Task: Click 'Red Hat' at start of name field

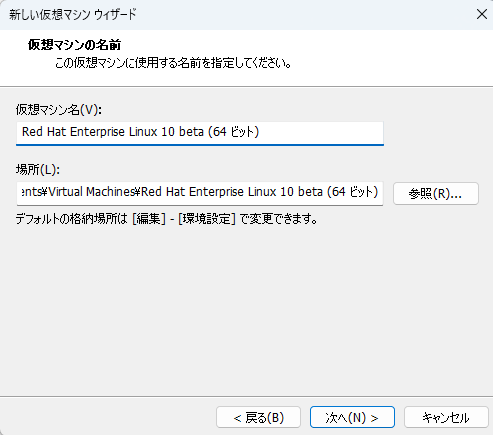Action: (x=44, y=132)
